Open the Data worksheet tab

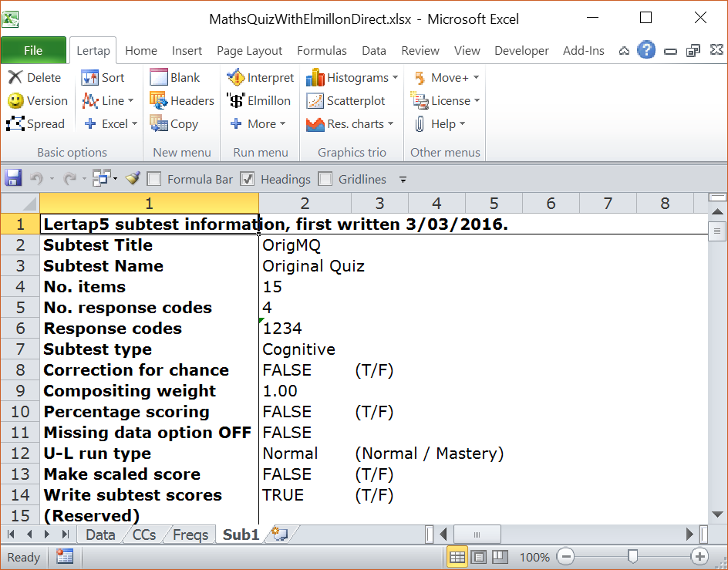pos(100,535)
